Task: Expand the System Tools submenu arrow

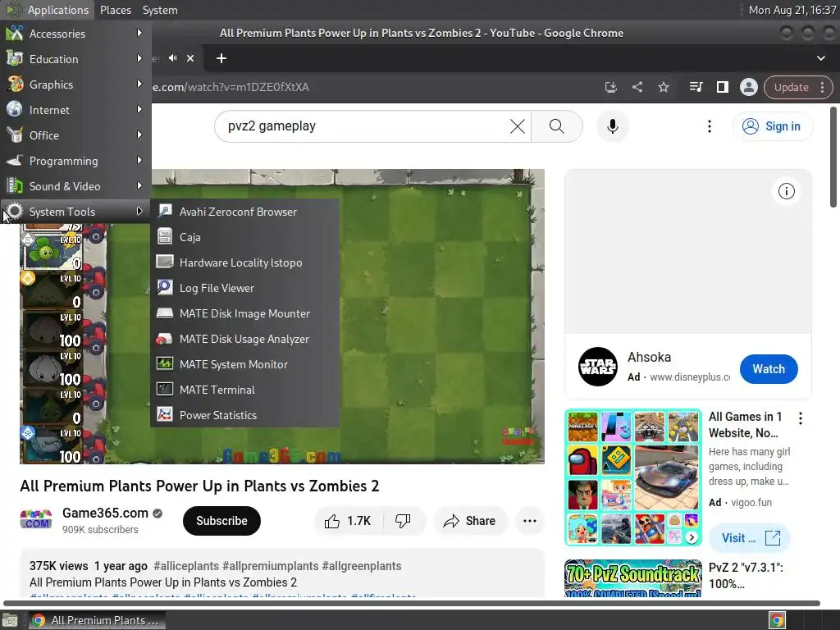Action: [x=139, y=211]
